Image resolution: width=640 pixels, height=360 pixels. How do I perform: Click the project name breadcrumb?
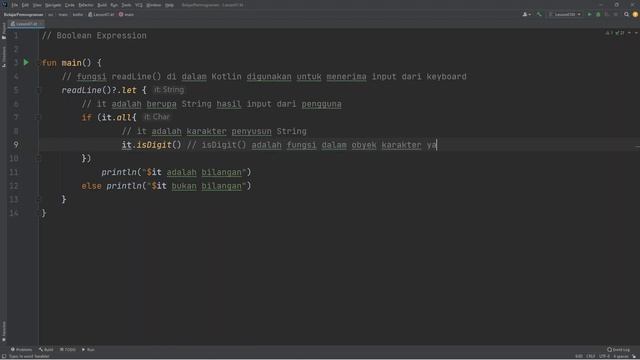(23, 15)
